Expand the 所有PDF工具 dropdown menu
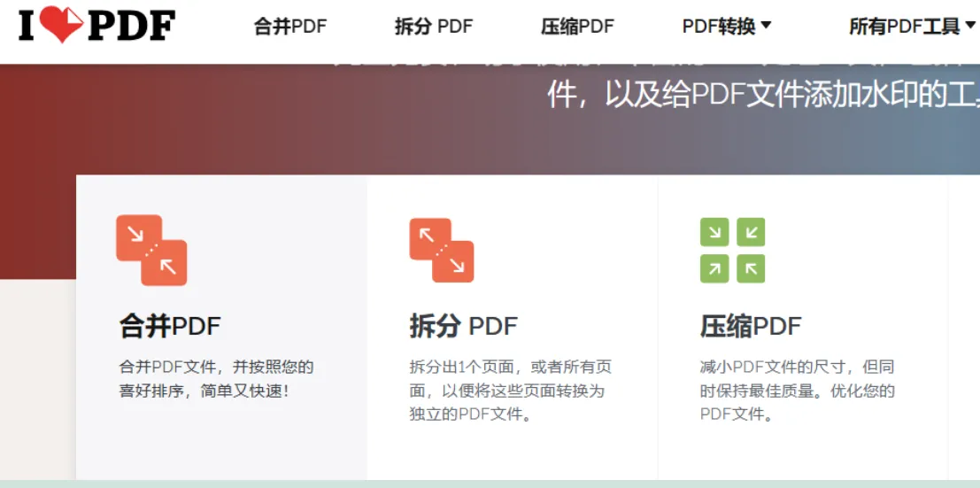This screenshot has height=488, width=980. click(x=913, y=27)
